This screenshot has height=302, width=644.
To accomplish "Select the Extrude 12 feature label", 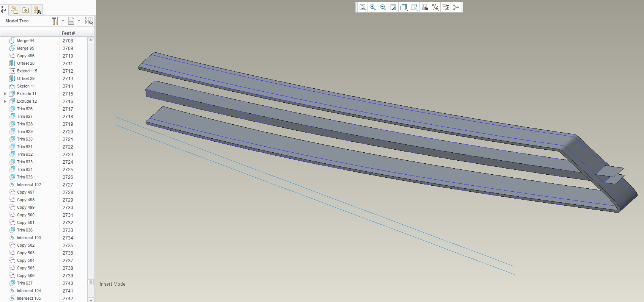I will [27, 101].
